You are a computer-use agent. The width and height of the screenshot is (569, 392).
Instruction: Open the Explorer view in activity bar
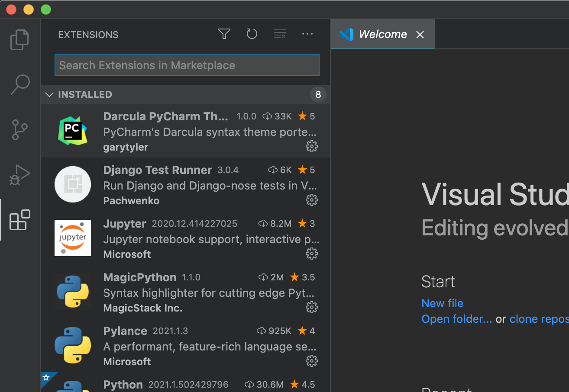[x=19, y=40]
